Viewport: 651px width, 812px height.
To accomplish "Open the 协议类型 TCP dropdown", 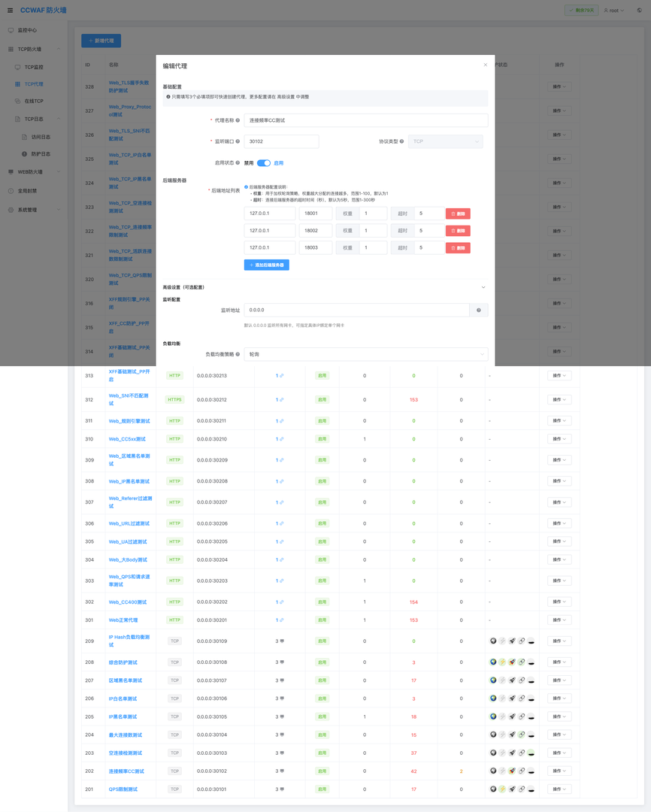I will pos(445,141).
